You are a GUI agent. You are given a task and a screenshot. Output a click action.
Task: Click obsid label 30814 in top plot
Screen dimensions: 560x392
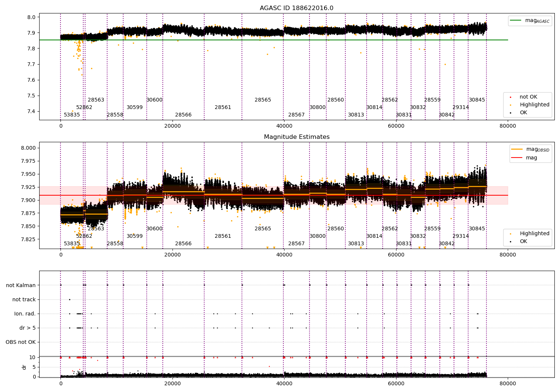[x=374, y=108]
